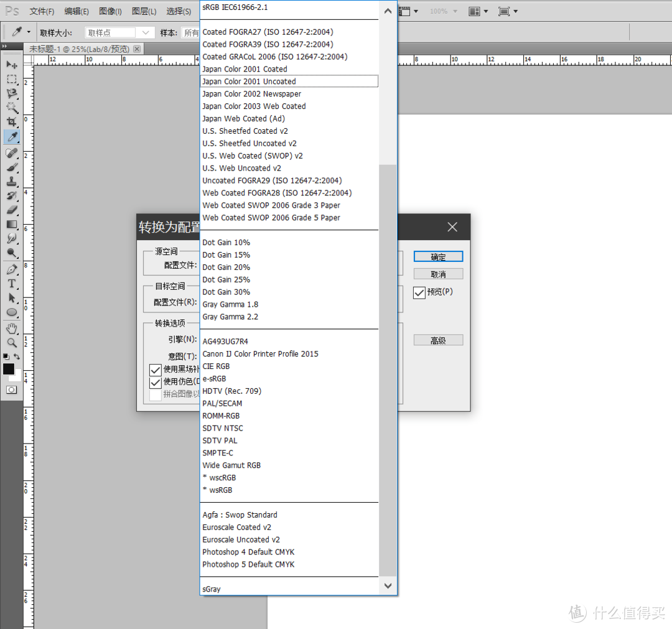The width and height of the screenshot is (672, 629).
Task: Select the Smudge tool
Action: tap(12, 239)
